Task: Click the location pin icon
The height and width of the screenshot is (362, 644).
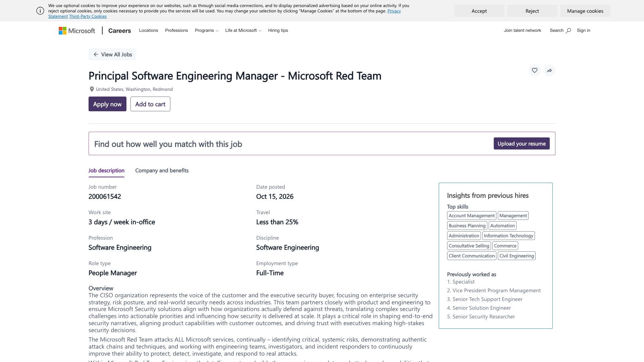Action: tap(92, 89)
